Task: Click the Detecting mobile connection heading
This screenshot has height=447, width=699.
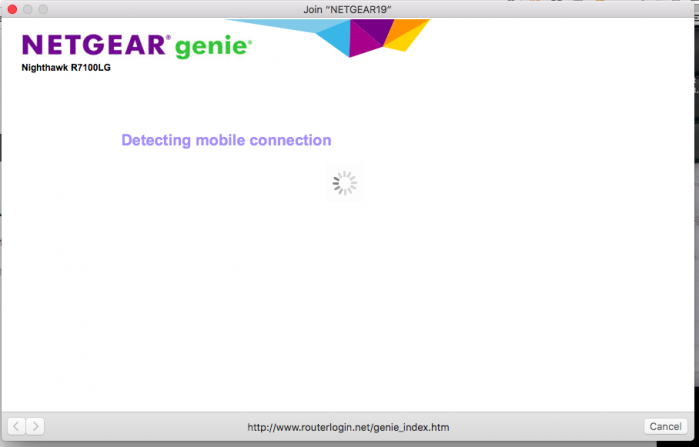Action: [226, 140]
